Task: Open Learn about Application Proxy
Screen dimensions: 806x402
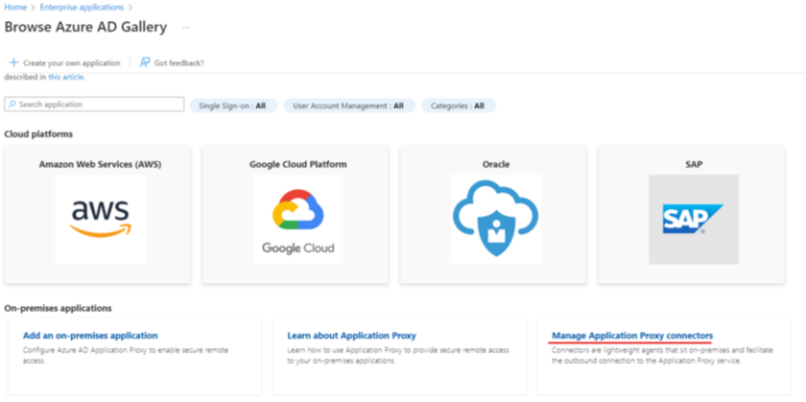Action: (x=352, y=336)
